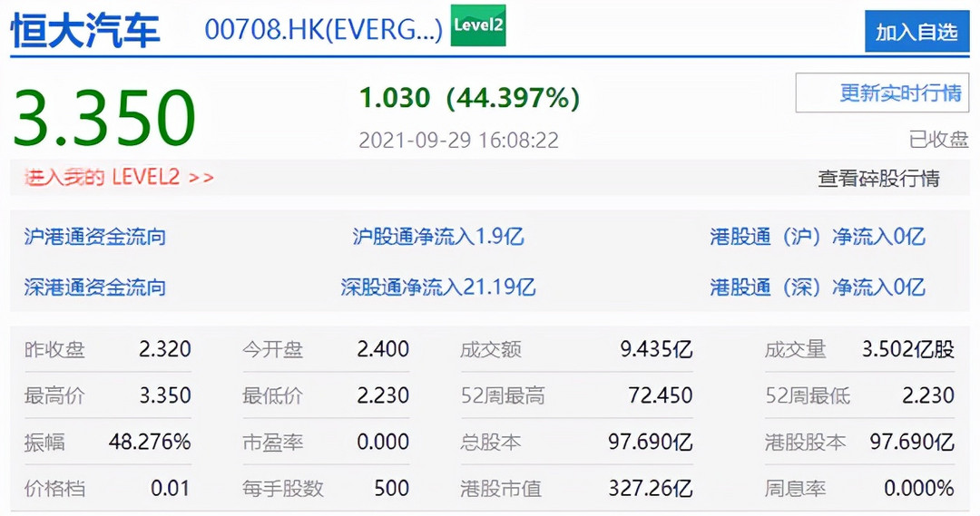Open the 进入我的 LEVEL2 >> link
Image resolution: width=980 pixels, height=516 pixels.
(x=119, y=178)
